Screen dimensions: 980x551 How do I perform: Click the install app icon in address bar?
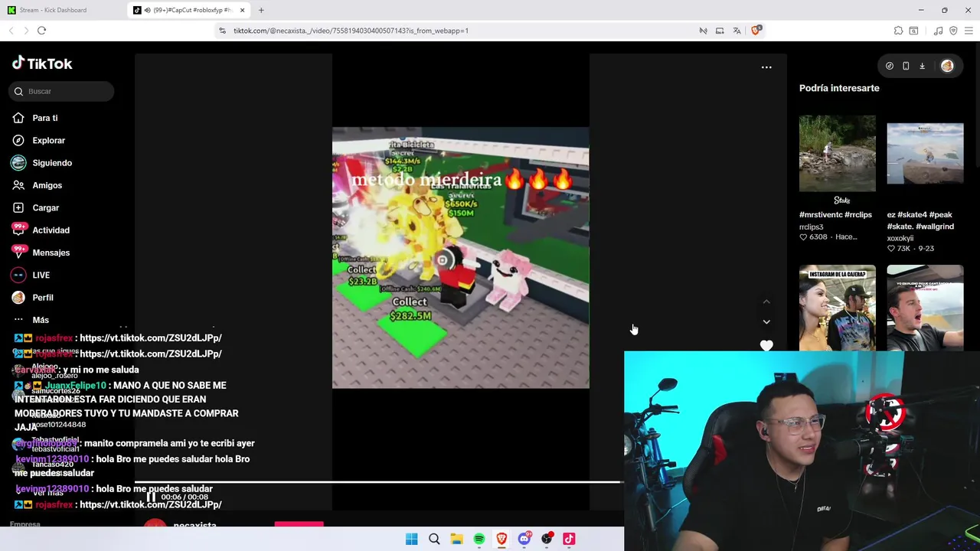pos(720,31)
